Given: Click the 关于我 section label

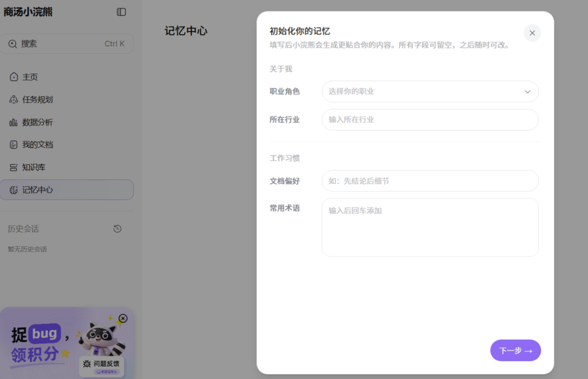Looking at the screenshot, I should click(281, 69).
